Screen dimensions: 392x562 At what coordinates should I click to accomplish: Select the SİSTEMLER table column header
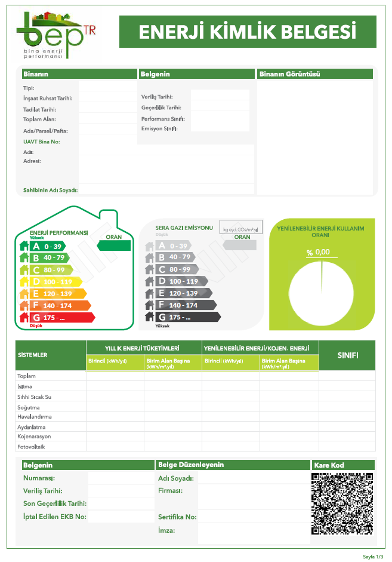click(x=51, y=355)
